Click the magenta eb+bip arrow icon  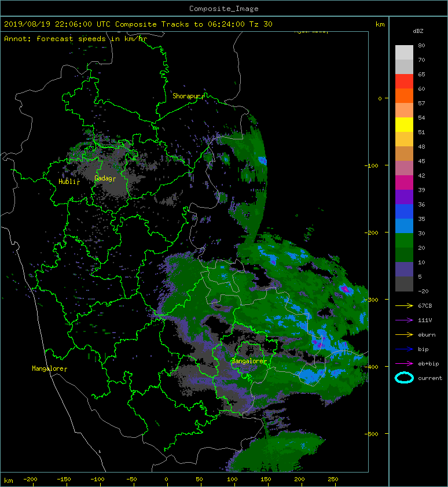pos(404,363)
